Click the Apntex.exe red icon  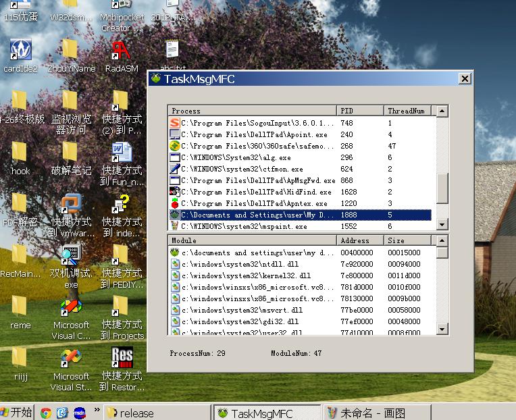tap(175, 203)
